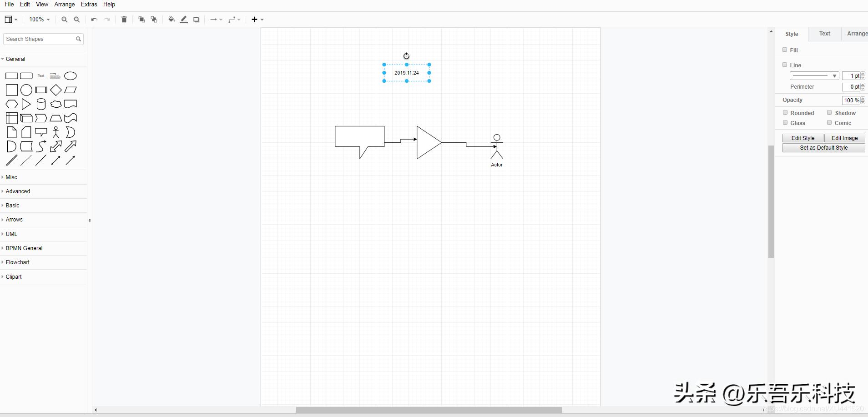Switch to the Text tab
Image resolution: width=868 pixels, height=417 pixels.
[825, 34]
